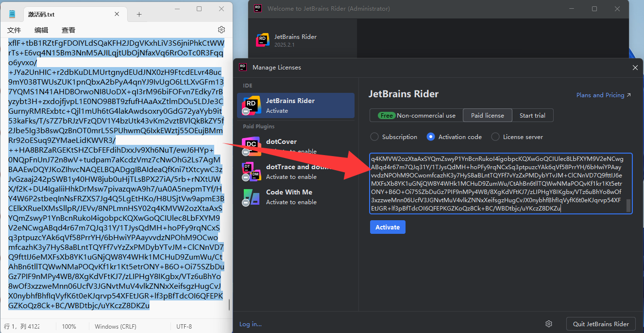
Task: Click the dotTrace DT DM icon
Action: point(251,171)
